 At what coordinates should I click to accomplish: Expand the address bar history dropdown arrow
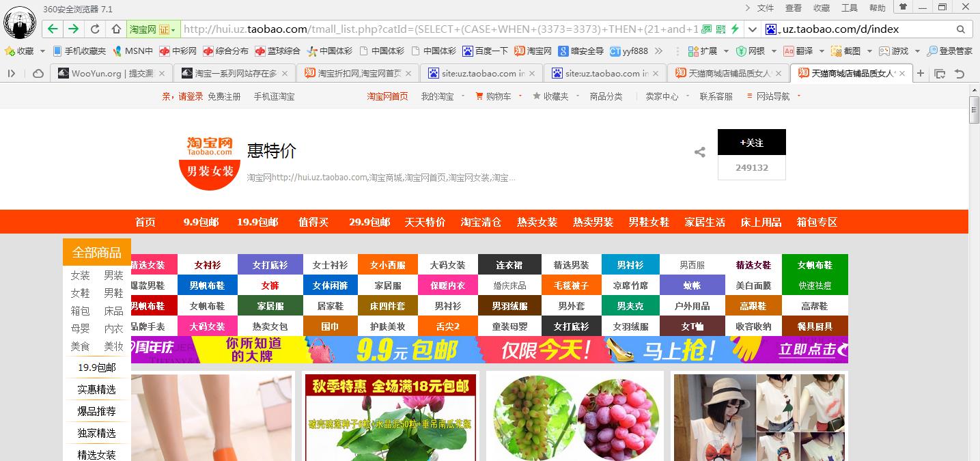[752, 29]
